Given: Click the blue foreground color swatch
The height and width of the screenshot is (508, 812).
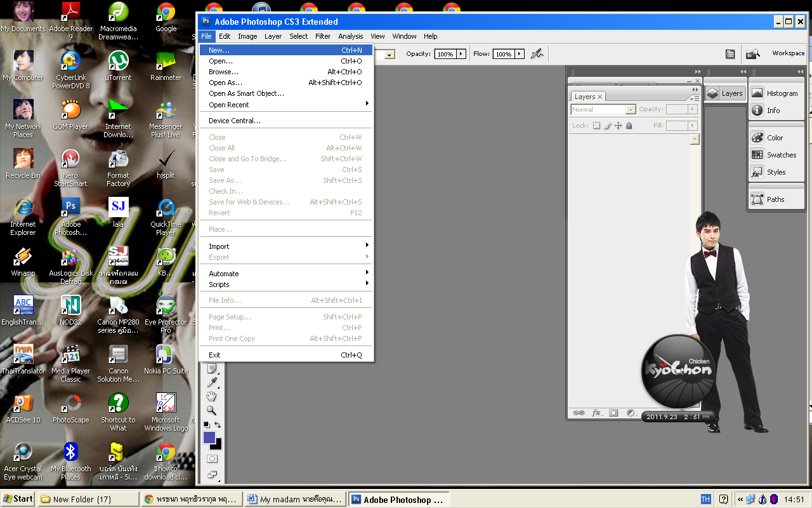Looking at the screenshot, I should [209, 437].
